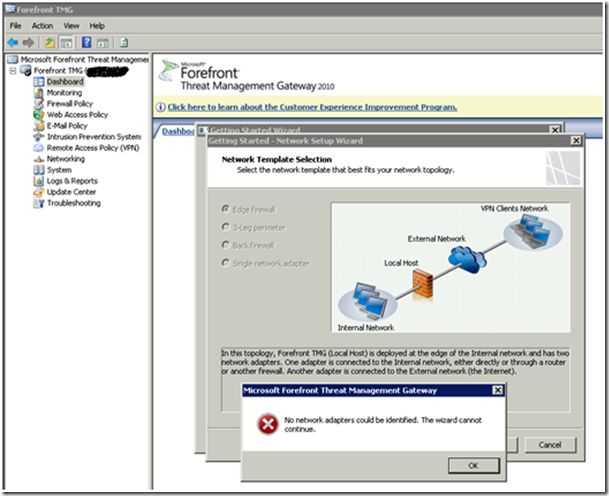Click the Networking node icon
This screenshot has height=496, width=609.
point(39,159)
